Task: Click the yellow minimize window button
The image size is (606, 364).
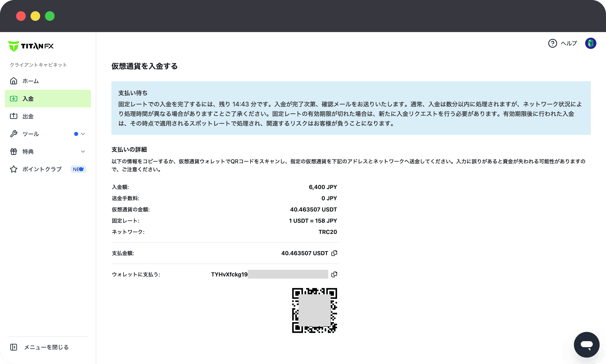Action: tap(35, 16)
